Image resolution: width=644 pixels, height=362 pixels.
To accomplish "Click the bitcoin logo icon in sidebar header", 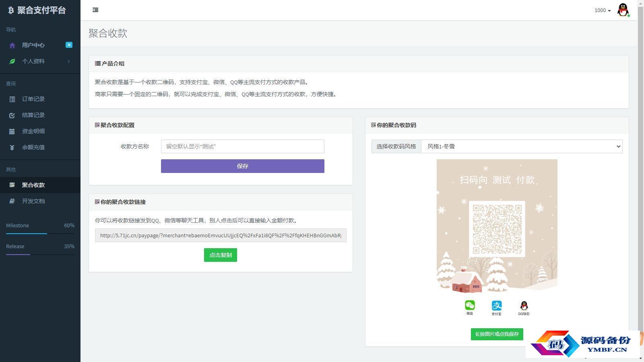I will [10, 10].
